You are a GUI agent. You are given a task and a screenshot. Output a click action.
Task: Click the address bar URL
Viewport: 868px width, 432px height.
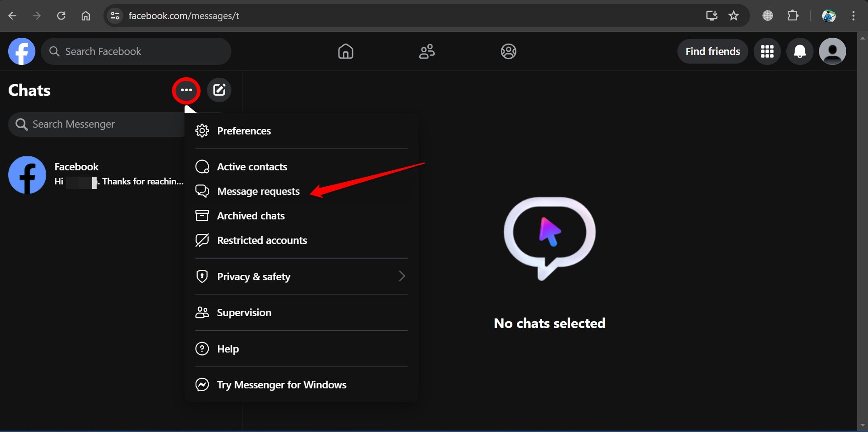[184, 16]
